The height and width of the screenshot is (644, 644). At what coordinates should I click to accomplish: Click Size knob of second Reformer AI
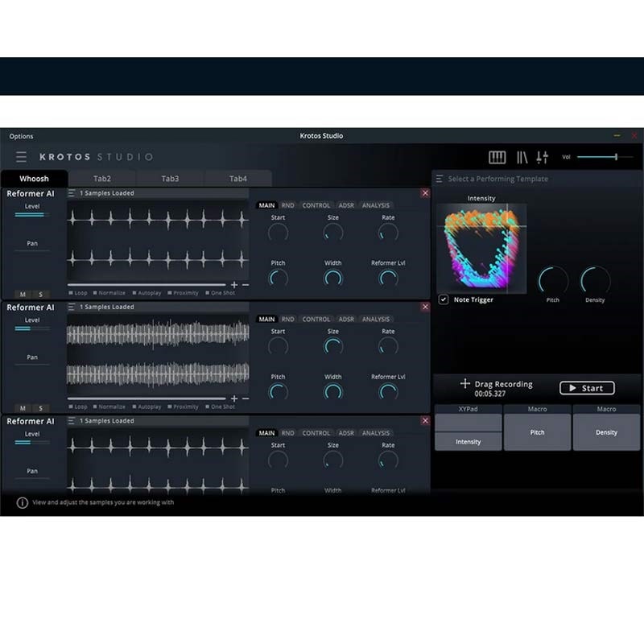click(333, 347)
